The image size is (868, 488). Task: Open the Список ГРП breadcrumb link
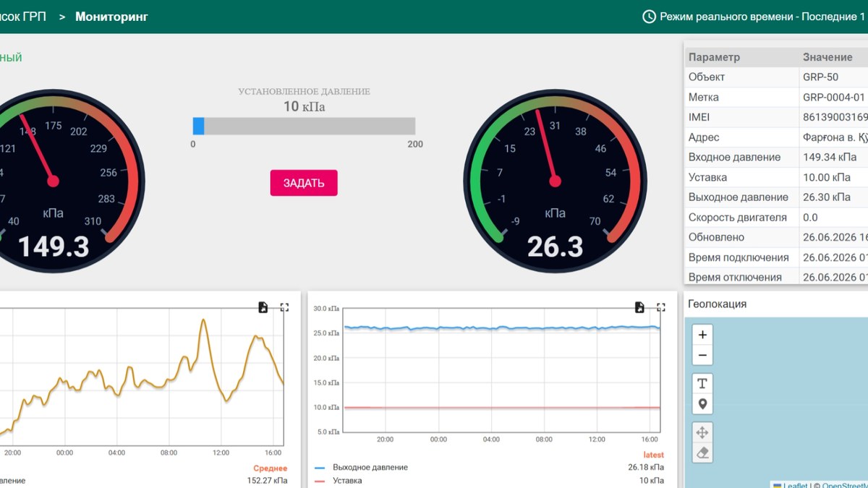(x=23, y=16)
